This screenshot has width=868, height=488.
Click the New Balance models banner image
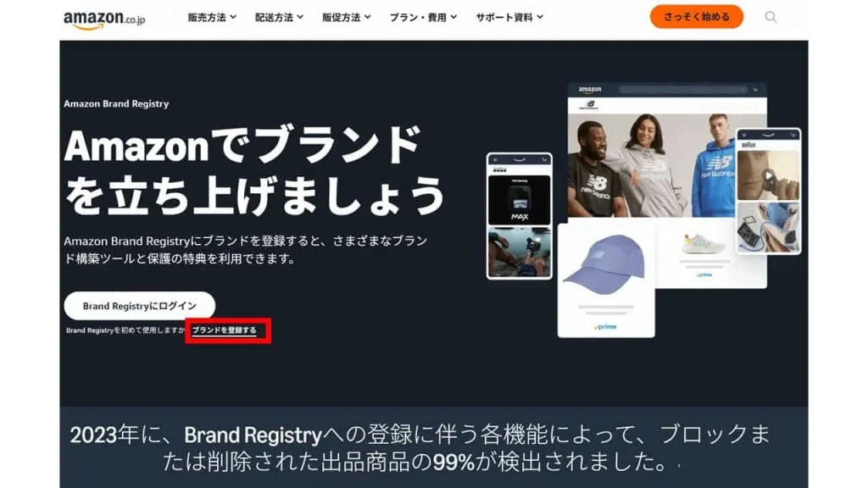[652, 165]
